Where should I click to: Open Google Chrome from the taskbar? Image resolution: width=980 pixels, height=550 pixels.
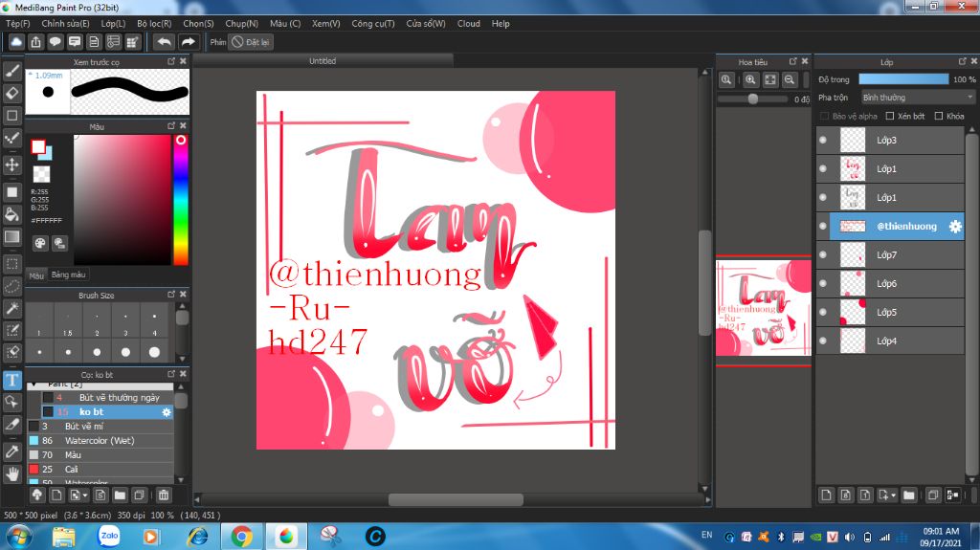coord(242,537)
